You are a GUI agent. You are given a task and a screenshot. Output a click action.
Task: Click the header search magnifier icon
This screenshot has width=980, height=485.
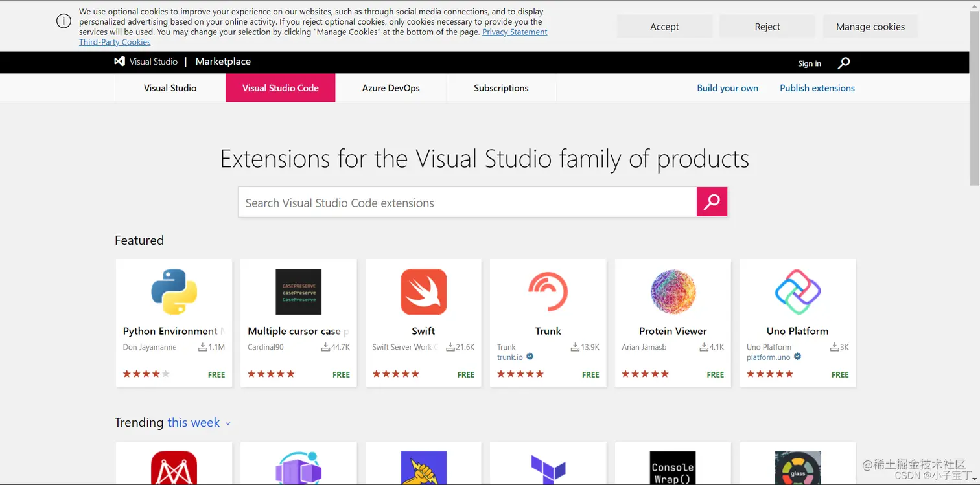[843, 63]
